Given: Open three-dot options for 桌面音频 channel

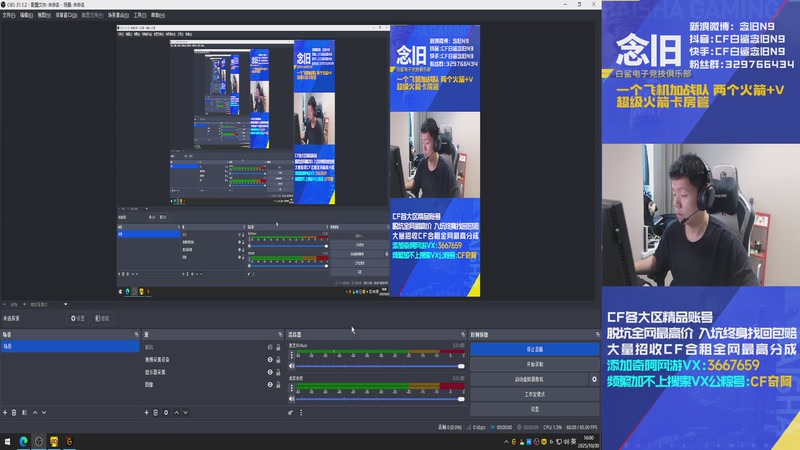Looking at the screenshot, I should point(292,388).
